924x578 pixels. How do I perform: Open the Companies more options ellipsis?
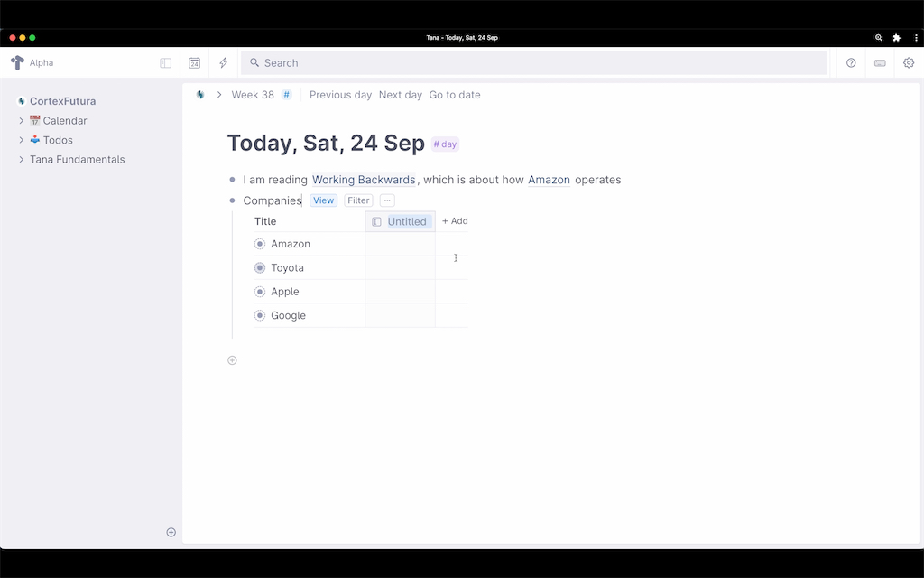(x=387, y=200)
